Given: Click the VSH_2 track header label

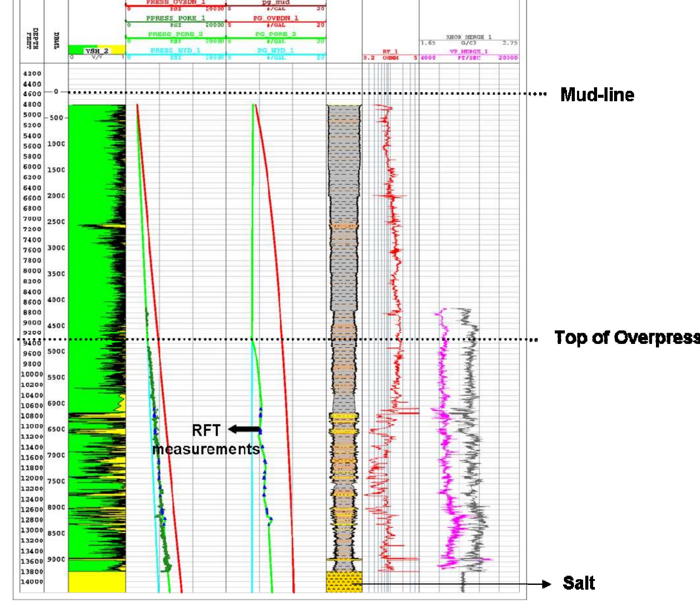Looking at the screenshot, I should click(97, 51).
